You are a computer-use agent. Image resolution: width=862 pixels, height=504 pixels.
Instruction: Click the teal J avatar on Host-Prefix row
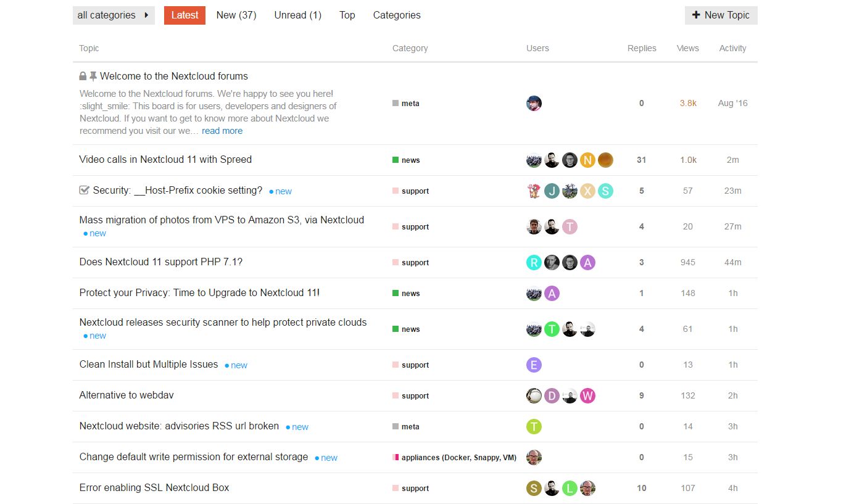(552, 191)
